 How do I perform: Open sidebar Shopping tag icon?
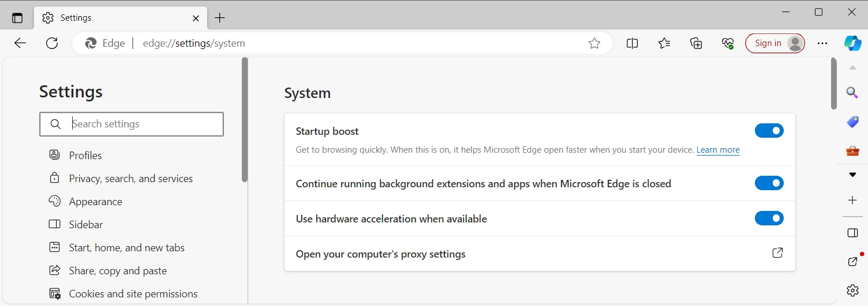[x=852, y=122]
